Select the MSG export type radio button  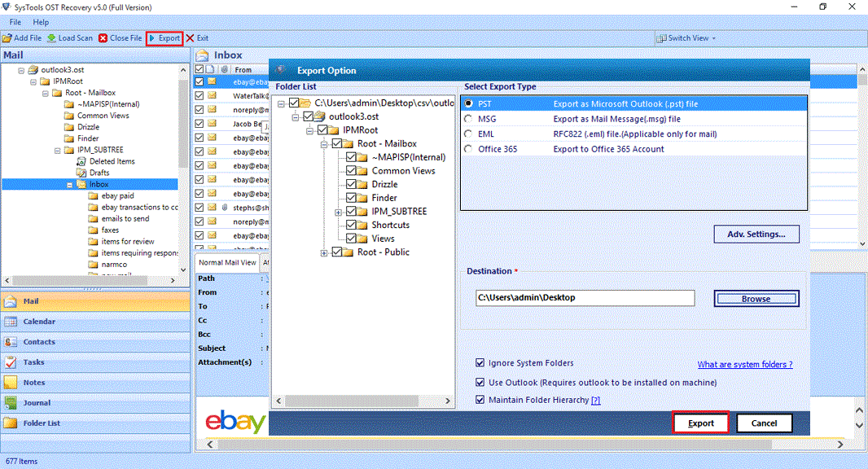[468, 119]
